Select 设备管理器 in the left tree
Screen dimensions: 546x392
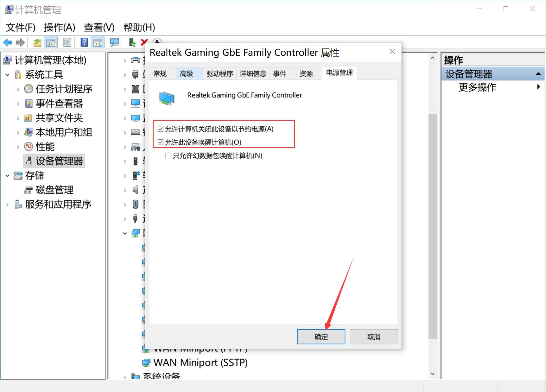point(54,161)
